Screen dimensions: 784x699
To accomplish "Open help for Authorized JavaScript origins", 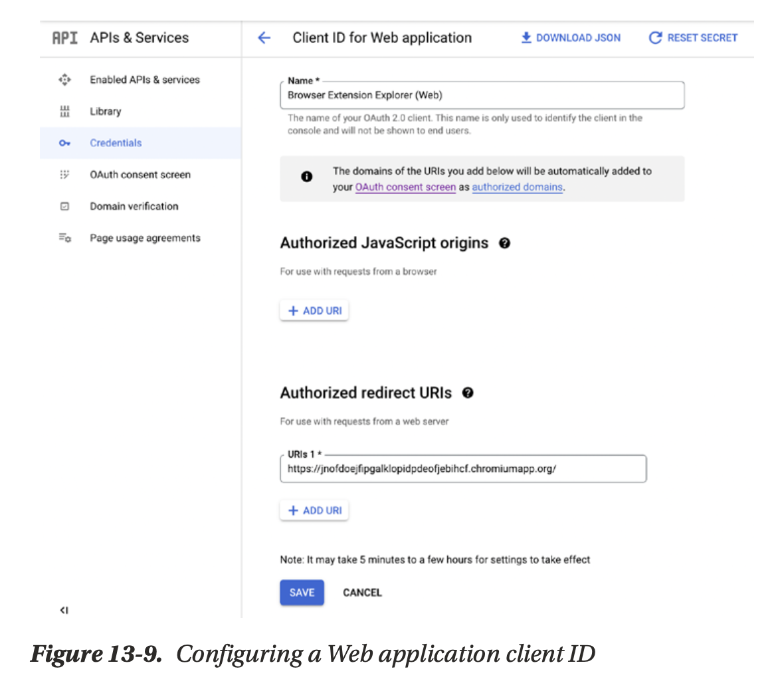I will (504, 243).
